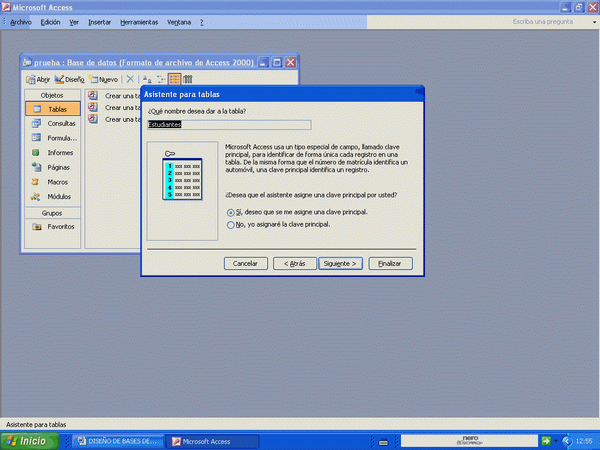Click Siguiente to continue the wizard

[x=340, y=263]
